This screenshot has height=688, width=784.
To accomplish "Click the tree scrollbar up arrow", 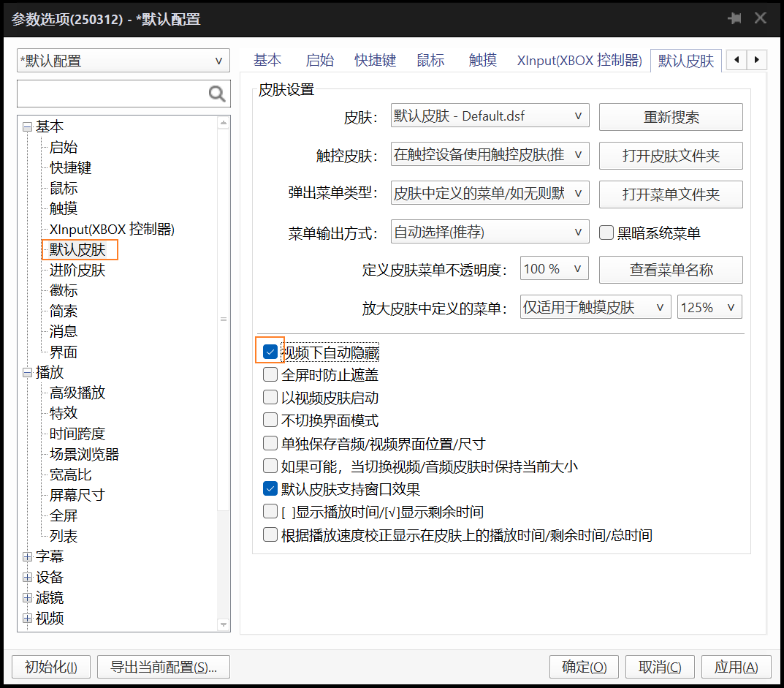I will click(x=224, y=123).
